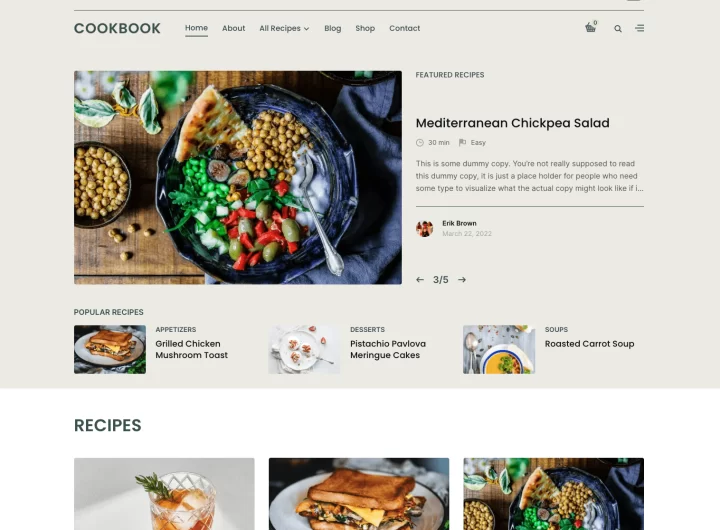This screenshot has height=530, width=720.
Task: Go to the Contact page
Action: pyautogui.click(x=405, y=28)
